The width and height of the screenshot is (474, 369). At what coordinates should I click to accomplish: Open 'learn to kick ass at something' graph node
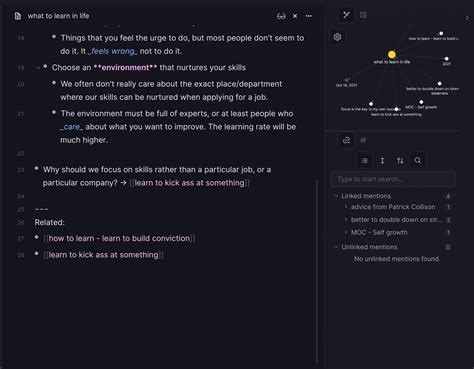pyautogui.click(x=396, y=109)
